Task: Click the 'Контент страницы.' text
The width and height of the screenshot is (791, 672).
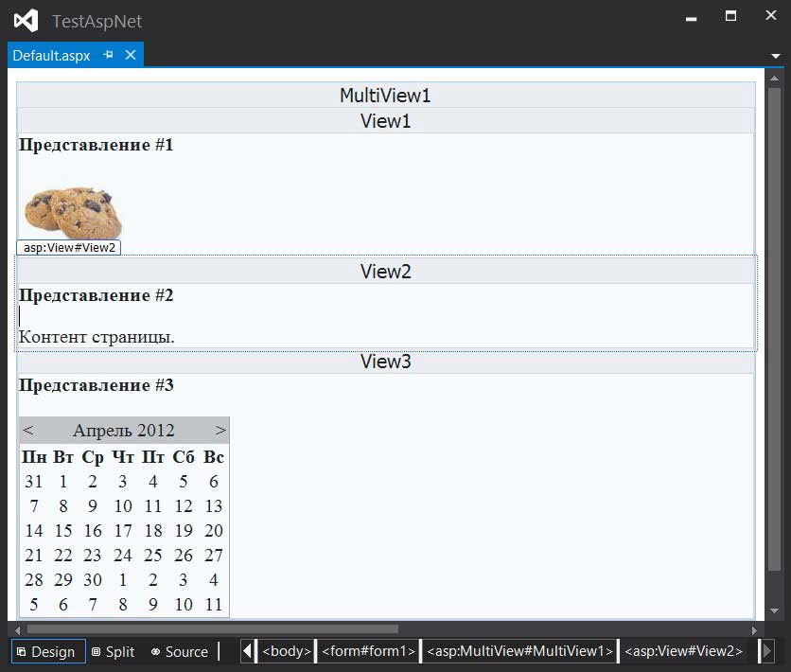Action: tap(97, 337)
